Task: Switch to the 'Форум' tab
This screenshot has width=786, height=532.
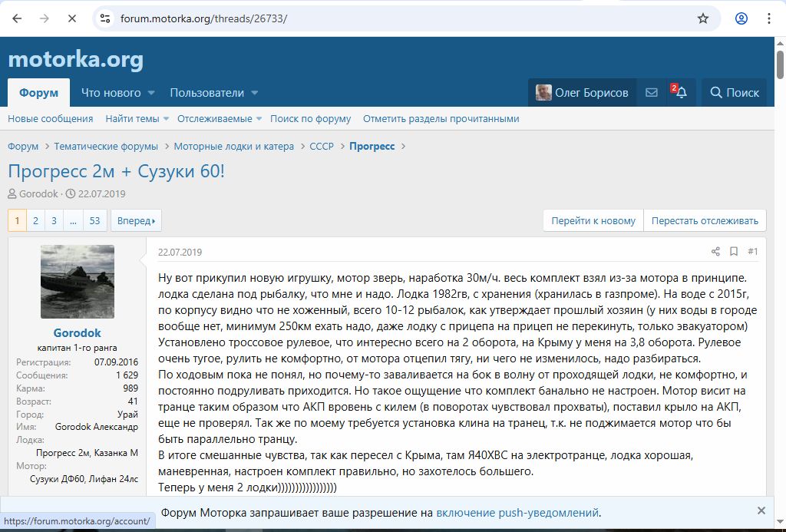Action: [38, 93]
